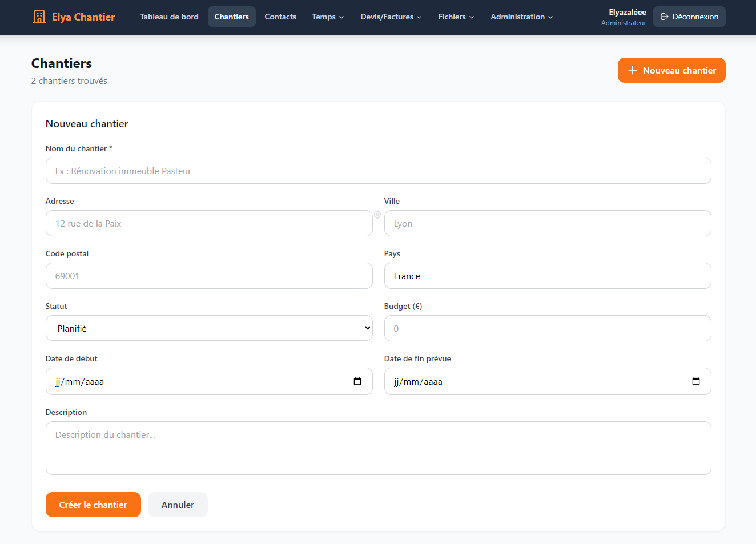Select the Chantiers navigation tab
This screenshot has width=756, height=544.
[231, 17]
